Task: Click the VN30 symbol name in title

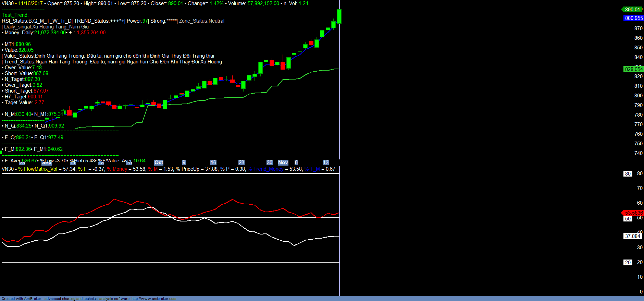Action: tap(8, 3)
